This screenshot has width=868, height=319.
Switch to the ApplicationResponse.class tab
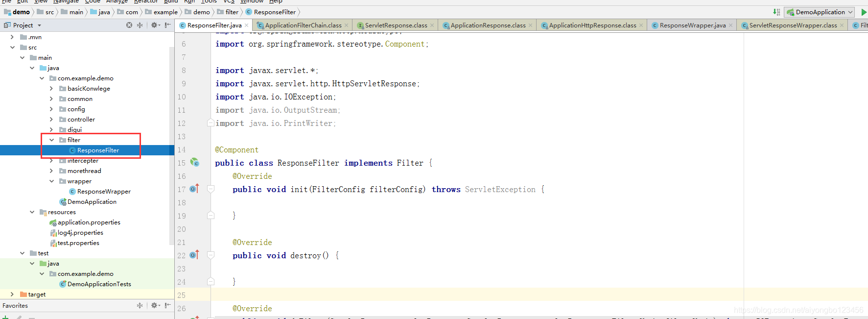488,25
